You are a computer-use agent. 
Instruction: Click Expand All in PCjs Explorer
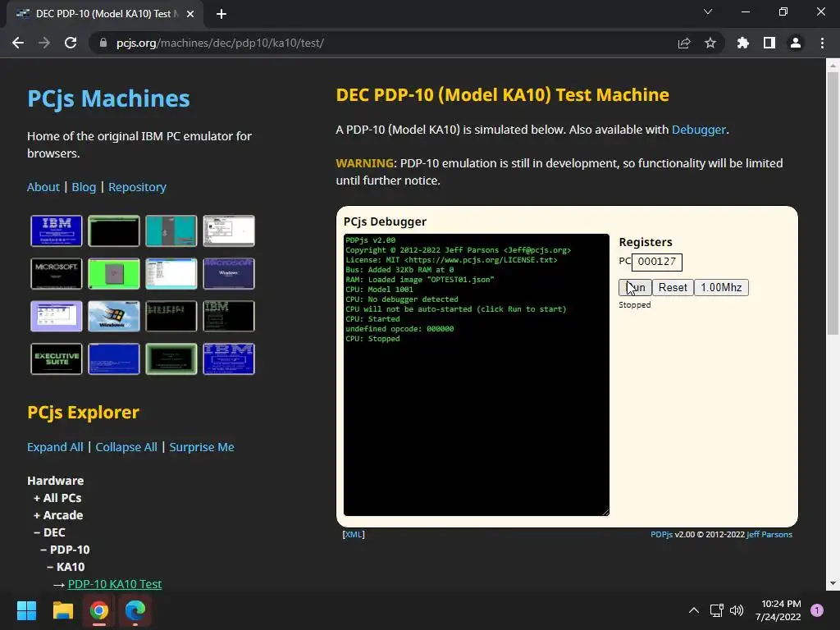(x=55, y=447)
